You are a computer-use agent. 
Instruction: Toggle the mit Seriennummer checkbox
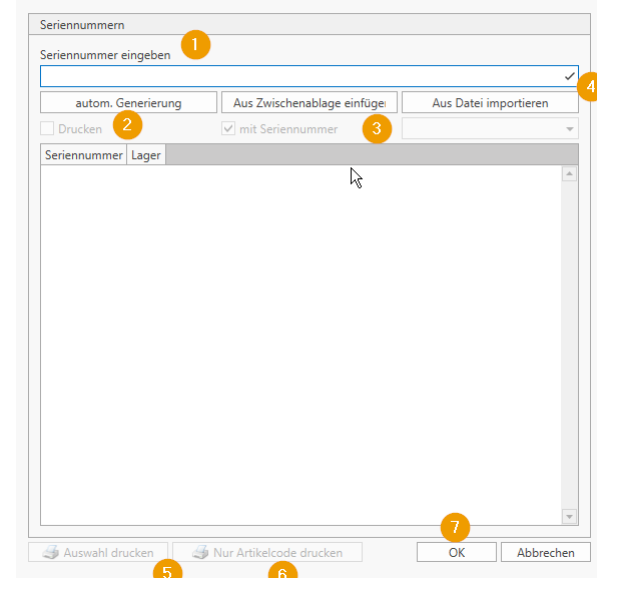coord(228,129)
